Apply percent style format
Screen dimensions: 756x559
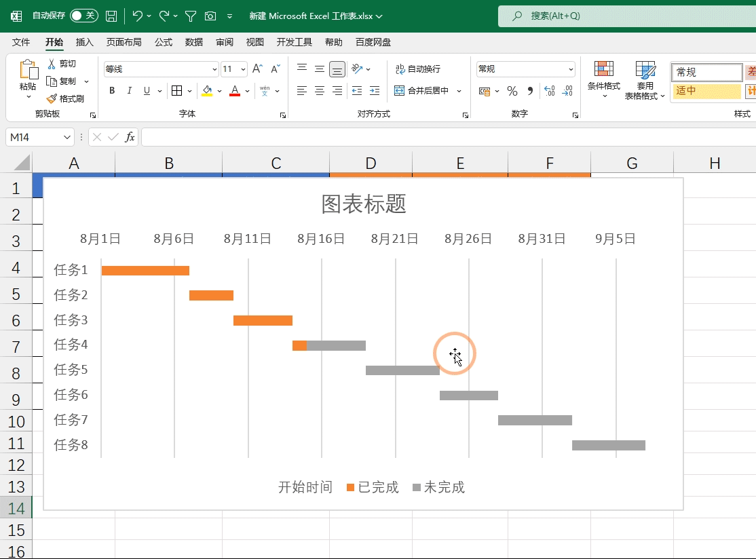pyautogui.click(x=512, y=91)
